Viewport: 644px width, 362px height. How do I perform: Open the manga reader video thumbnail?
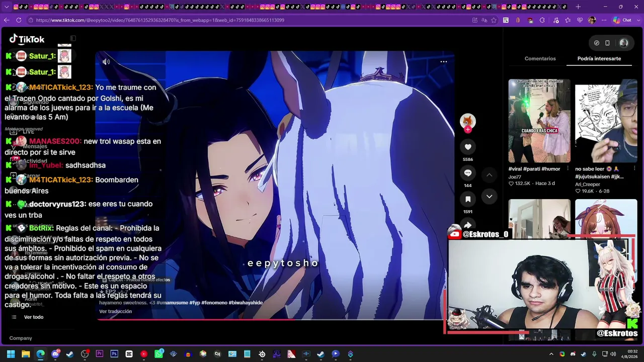606,121
